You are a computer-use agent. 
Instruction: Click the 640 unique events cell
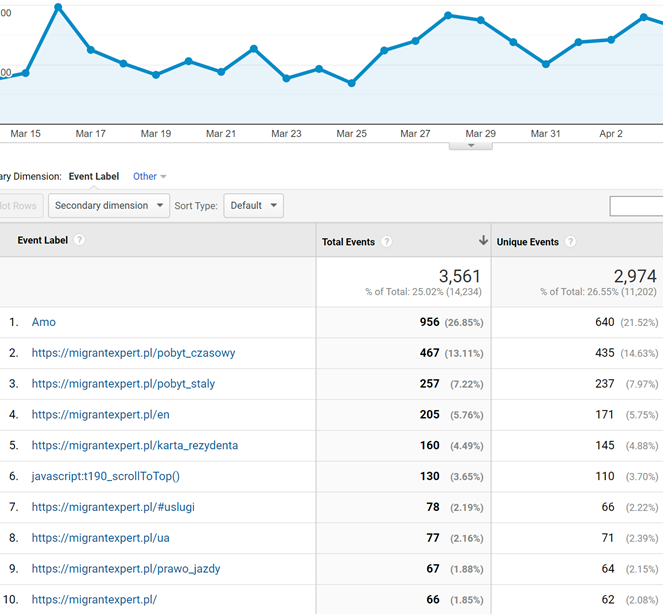tap(605, 322)
